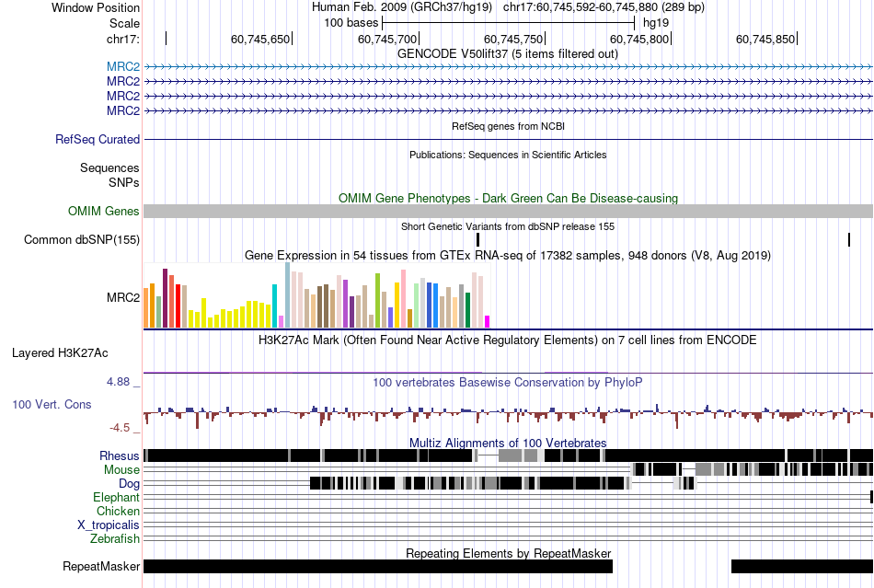The image size is (874, 588).
Task: Click the Dog species label
Action: click(x=130, y=484)
